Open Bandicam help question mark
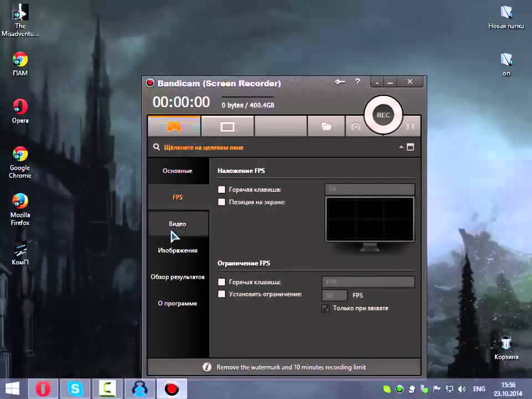Image resolution: width=532 pixels, height=399 pixels. click(357, 81)
